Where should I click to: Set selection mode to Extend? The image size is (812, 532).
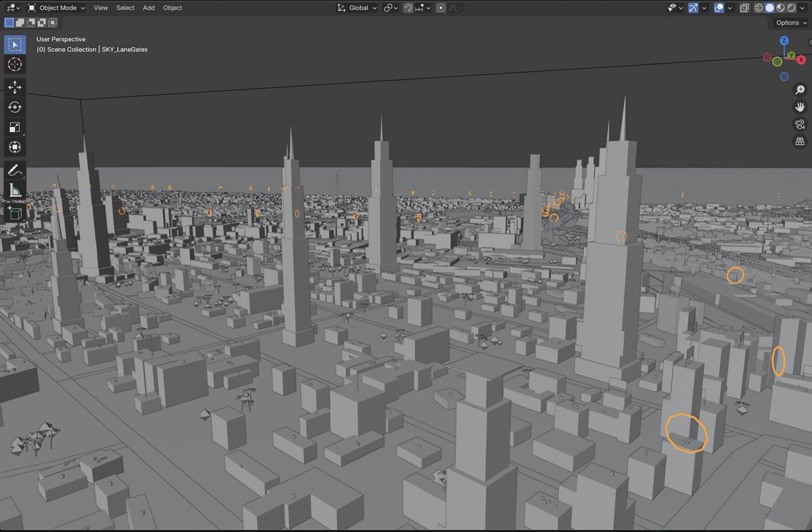(20, 22)
